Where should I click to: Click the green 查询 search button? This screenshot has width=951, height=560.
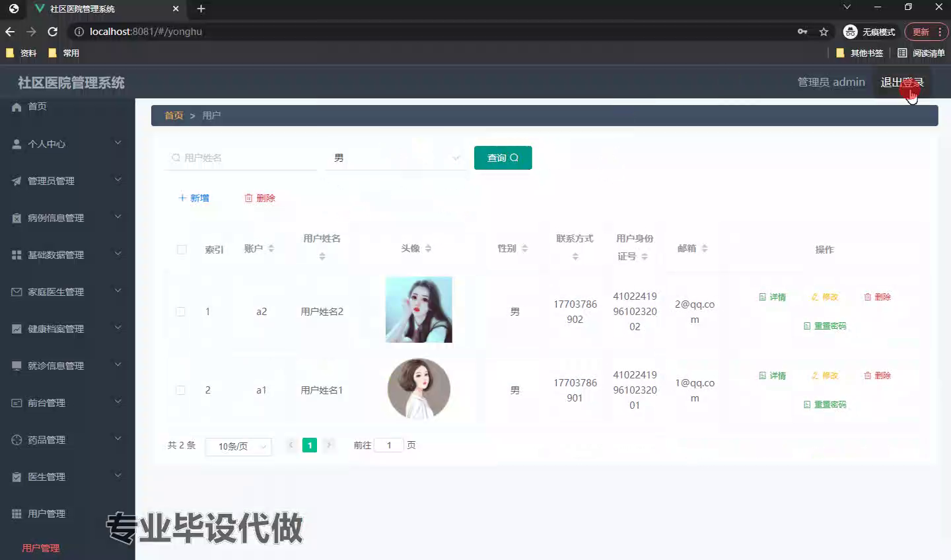(x=503, y=158)
